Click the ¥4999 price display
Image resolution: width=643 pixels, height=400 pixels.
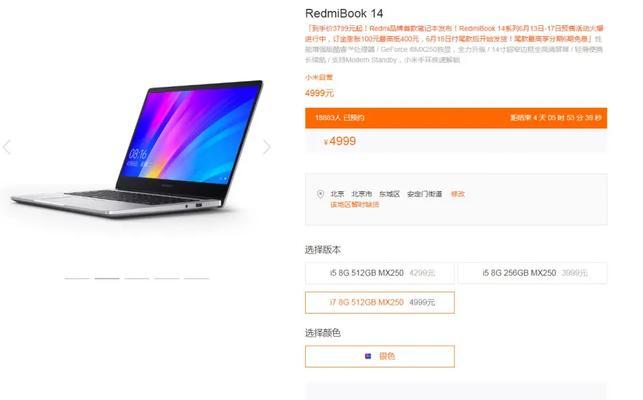(340, 142)
